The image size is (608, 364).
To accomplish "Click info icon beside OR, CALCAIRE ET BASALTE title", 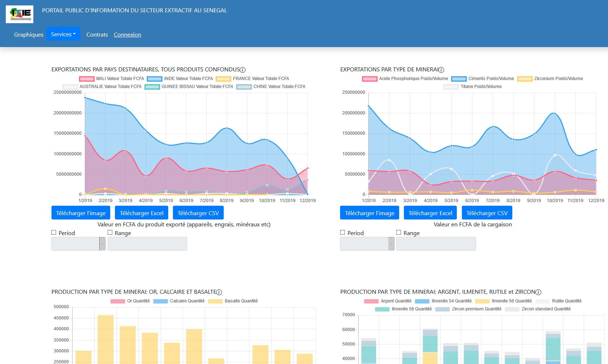I will pos(219,292).
